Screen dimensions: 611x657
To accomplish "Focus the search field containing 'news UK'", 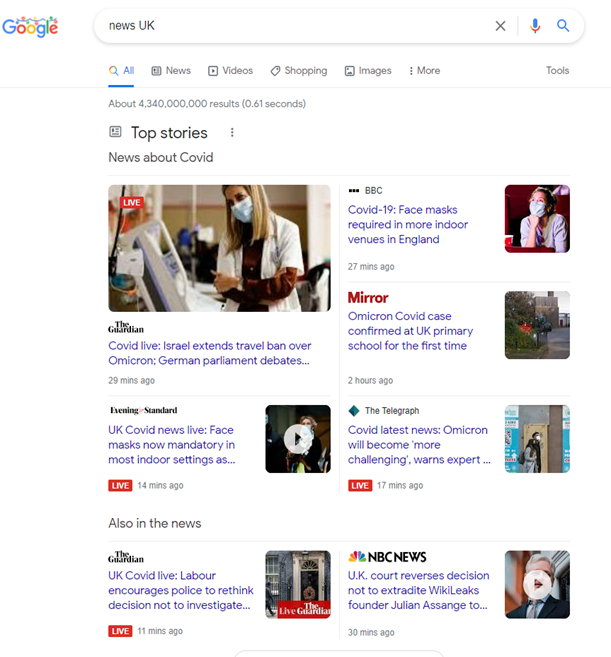I will [293, 26].
